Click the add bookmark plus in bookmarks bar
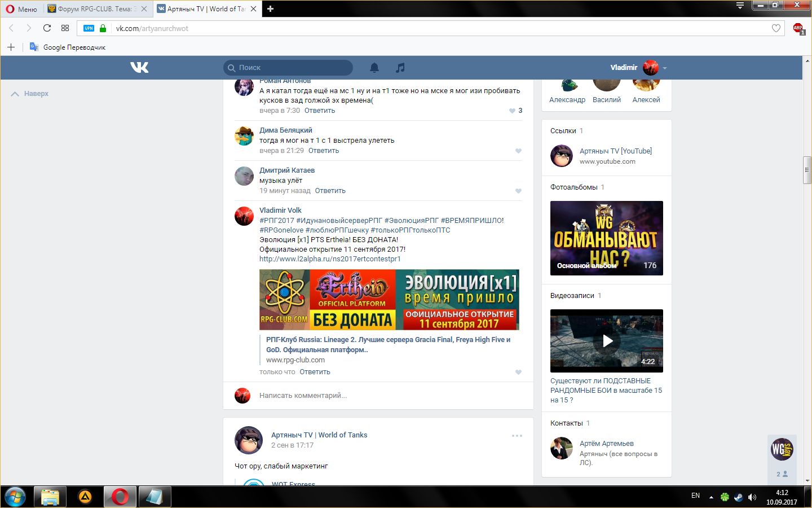This screenshot has height=508, width=812. click(11, 47)
